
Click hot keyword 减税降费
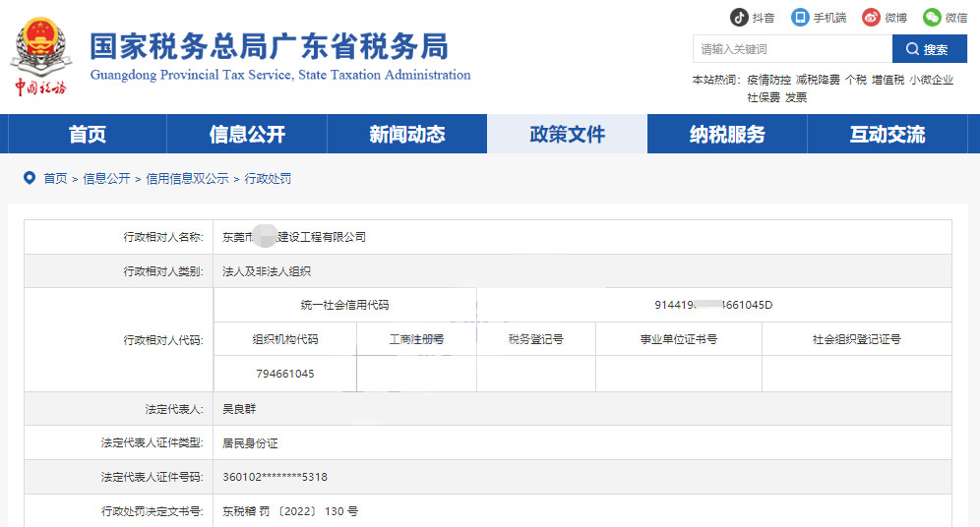point(818,80)
